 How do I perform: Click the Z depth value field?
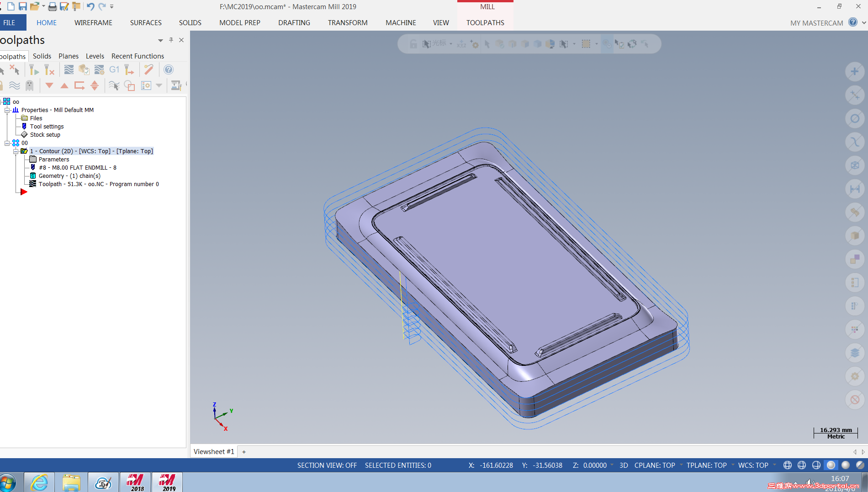click(x=594, y=465)
